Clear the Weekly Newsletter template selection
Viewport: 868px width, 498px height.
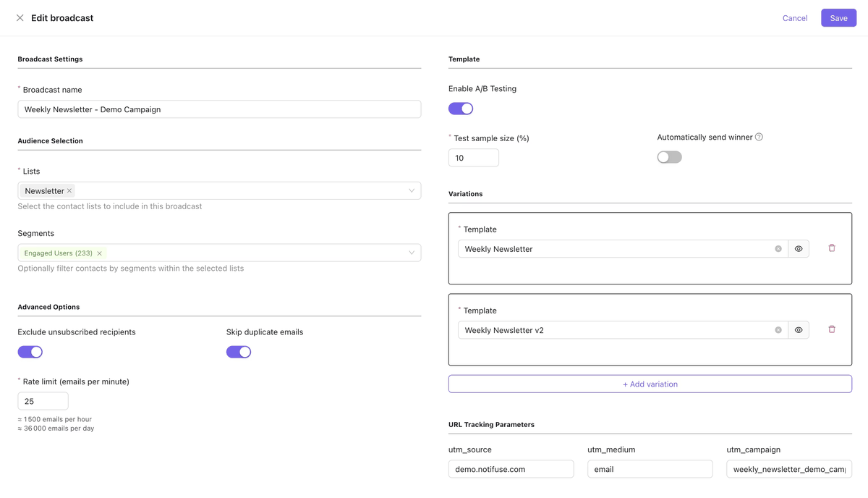pyautogui.click(x=778, y=249)
